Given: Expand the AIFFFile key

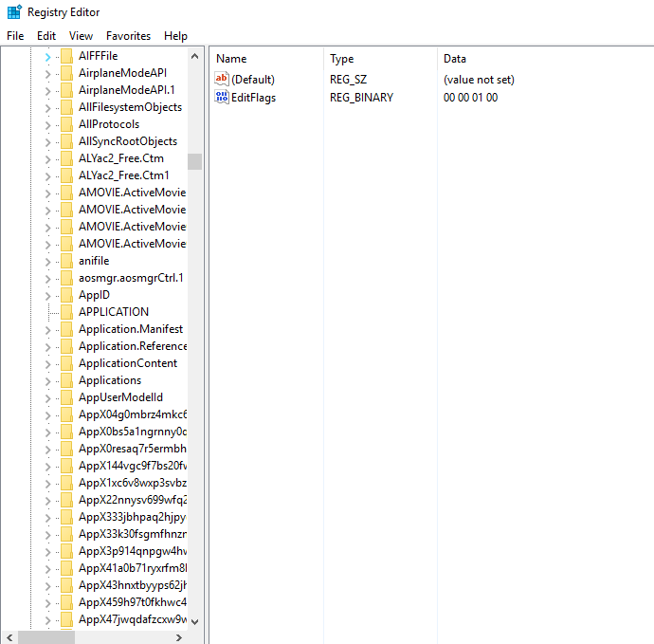Looking at the screenshot, I should 48,57.
